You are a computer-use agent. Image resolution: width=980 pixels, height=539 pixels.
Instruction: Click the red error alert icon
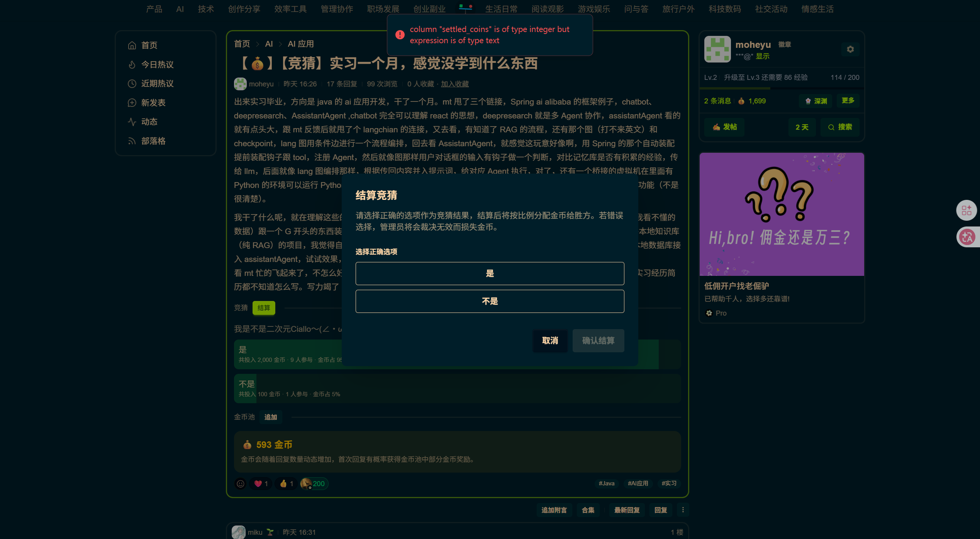tap(400, 35)
